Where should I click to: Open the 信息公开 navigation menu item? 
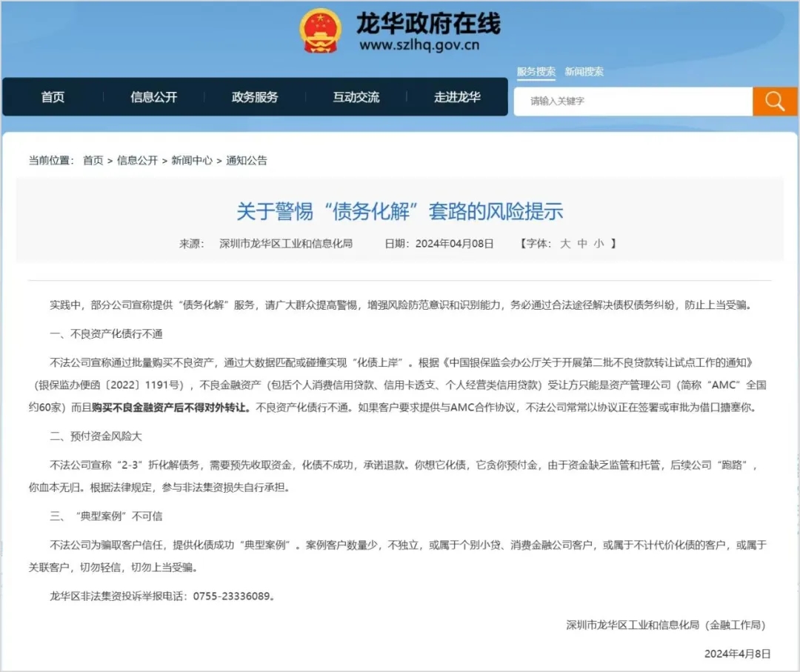point(153,97)
